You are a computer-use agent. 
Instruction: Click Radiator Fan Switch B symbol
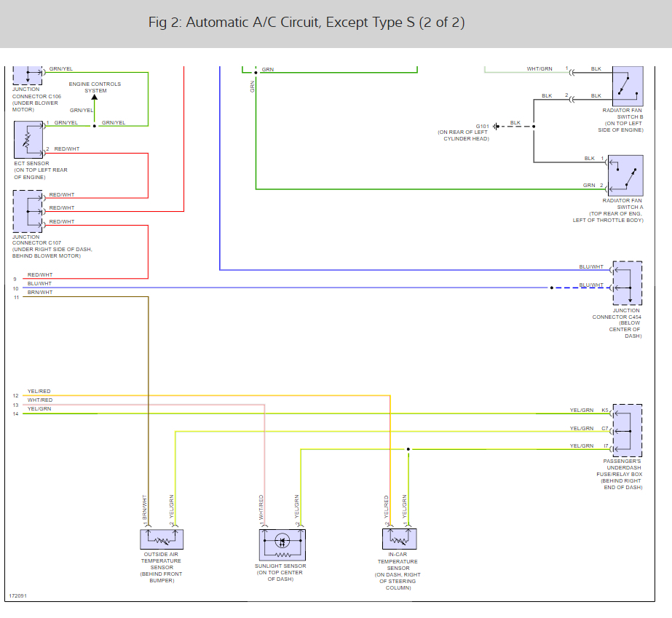(x=628, y=86)
